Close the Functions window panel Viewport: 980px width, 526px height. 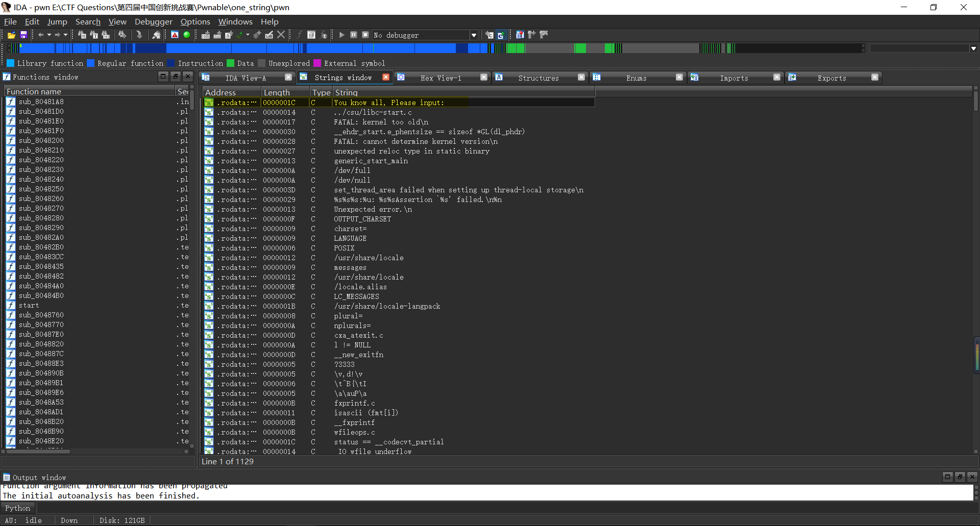tap(188, 77)
